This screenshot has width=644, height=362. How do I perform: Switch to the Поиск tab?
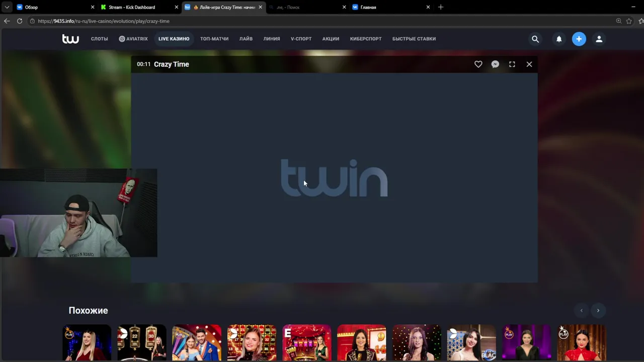(x=307, y=7)
